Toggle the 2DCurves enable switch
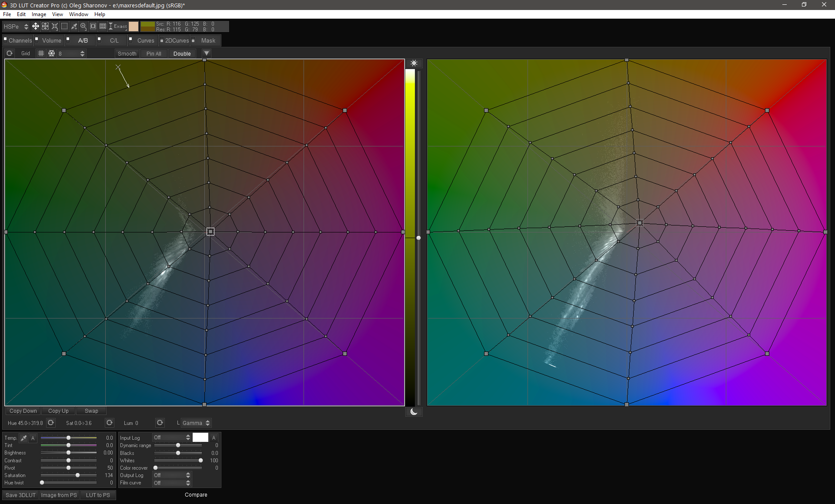 pos(162,40)
